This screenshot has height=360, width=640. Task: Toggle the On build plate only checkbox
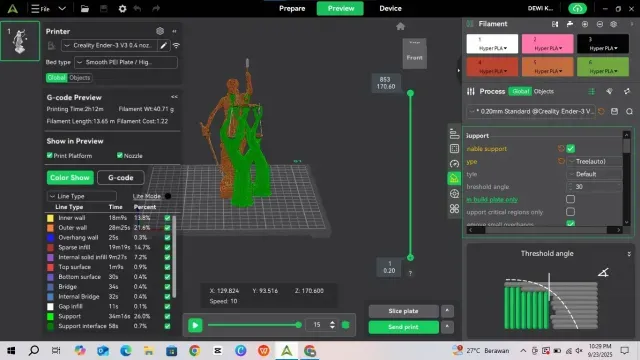point(571,199)
